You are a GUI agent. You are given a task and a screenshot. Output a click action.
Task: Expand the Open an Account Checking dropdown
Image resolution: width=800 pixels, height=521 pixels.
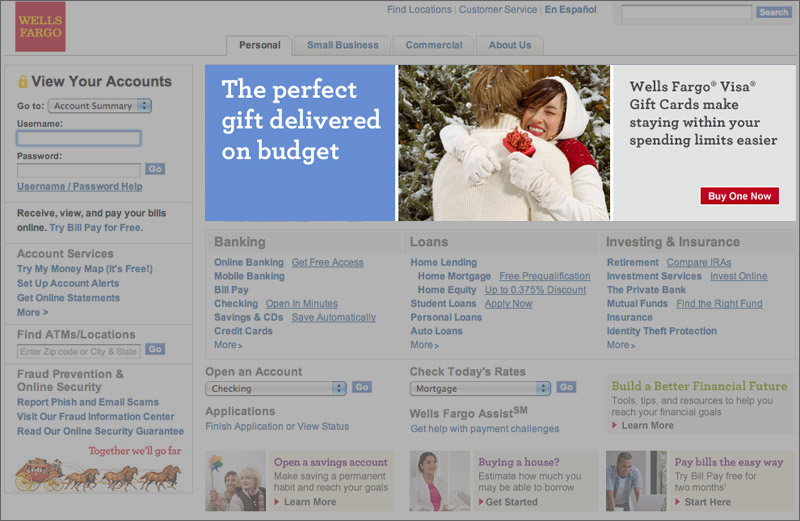point(276,388)
